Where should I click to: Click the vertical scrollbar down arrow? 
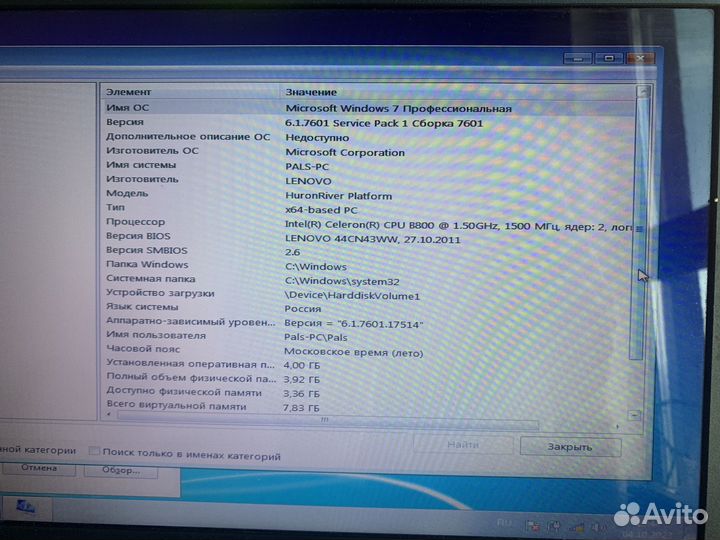(x=634, y=415)
